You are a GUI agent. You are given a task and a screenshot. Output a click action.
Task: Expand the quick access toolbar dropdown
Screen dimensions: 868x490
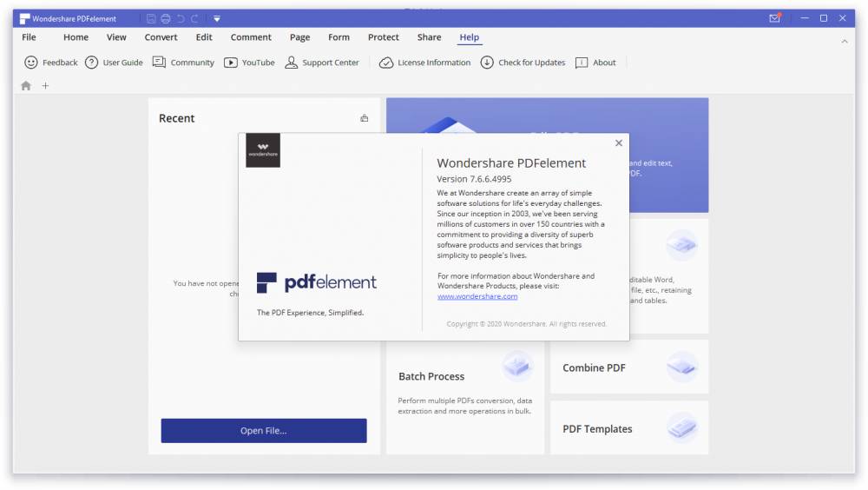pyautogui.click(x=217, y=19)
